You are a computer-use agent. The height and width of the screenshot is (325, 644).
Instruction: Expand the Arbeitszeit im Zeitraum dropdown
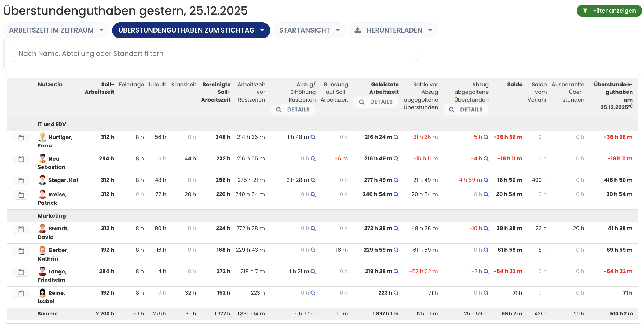point(56,30)
